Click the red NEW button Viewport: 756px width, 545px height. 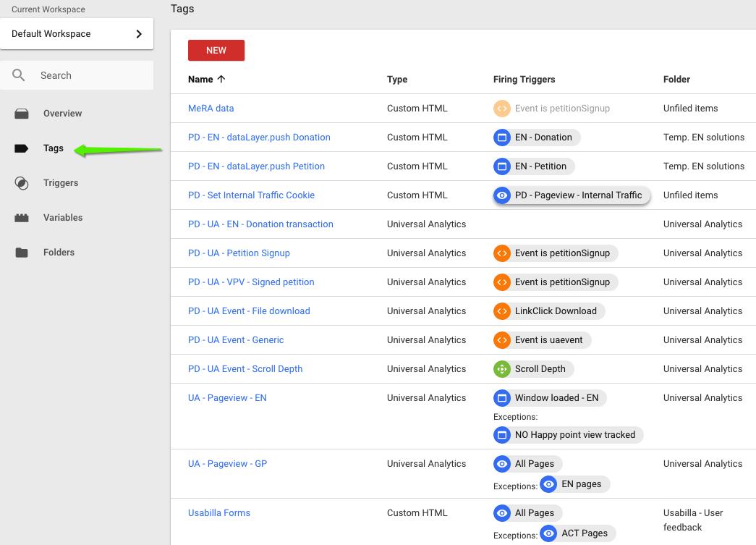coord(216,50)
